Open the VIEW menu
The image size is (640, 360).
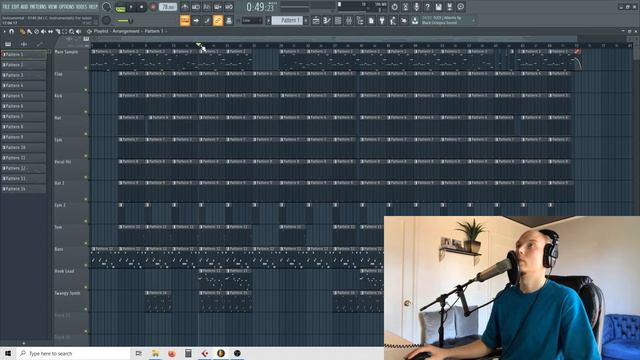pos(53,7)
